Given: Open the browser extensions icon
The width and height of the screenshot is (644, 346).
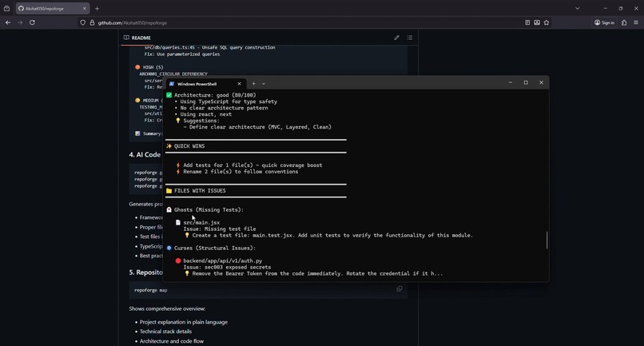Looking at the screenshot, I should pos(624,22).
